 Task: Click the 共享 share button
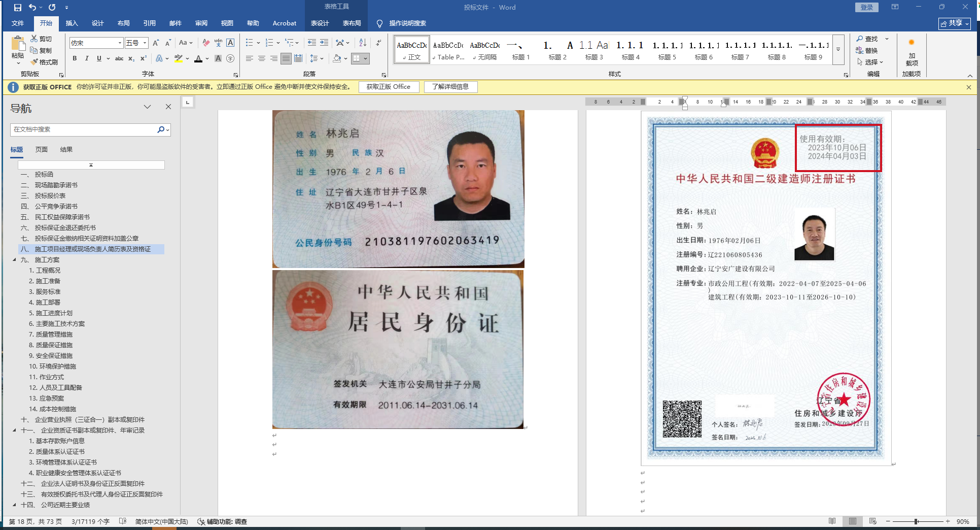(955, 23)
